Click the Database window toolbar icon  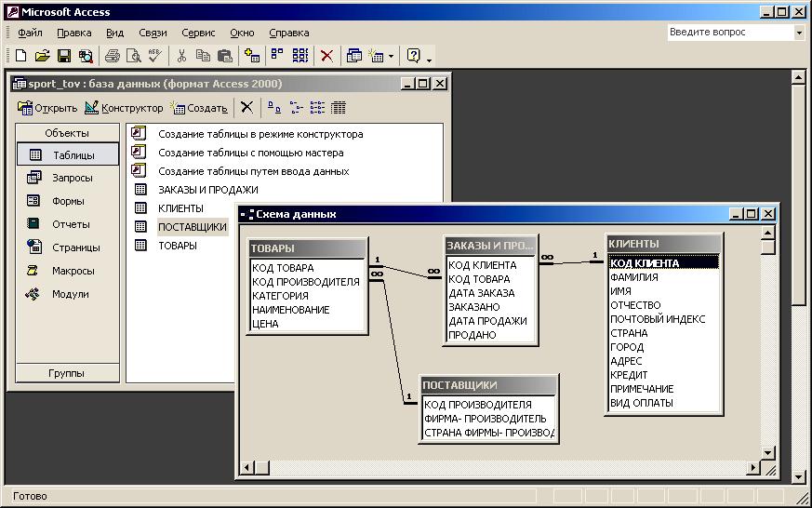(x=354, y=56)
